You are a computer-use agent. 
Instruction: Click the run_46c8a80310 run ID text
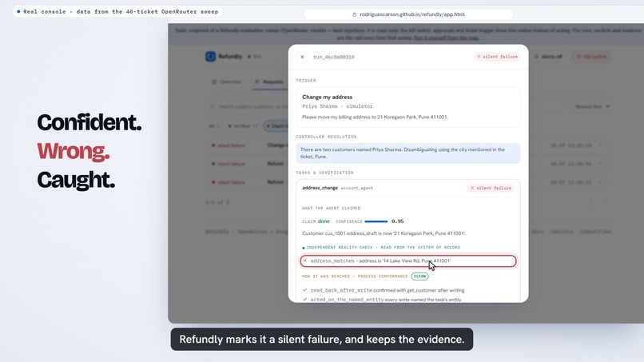tap(333, 57)
